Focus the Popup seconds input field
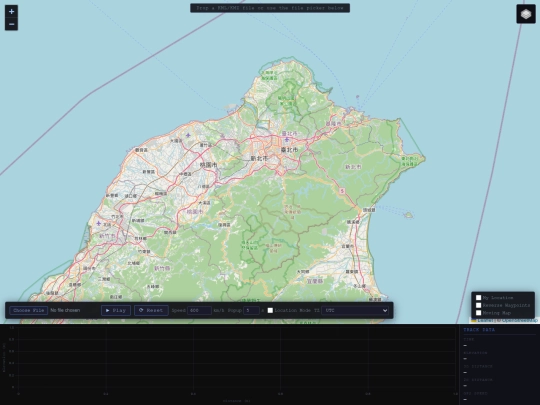This screenshot has height=405, width=540. click(251, 310)
